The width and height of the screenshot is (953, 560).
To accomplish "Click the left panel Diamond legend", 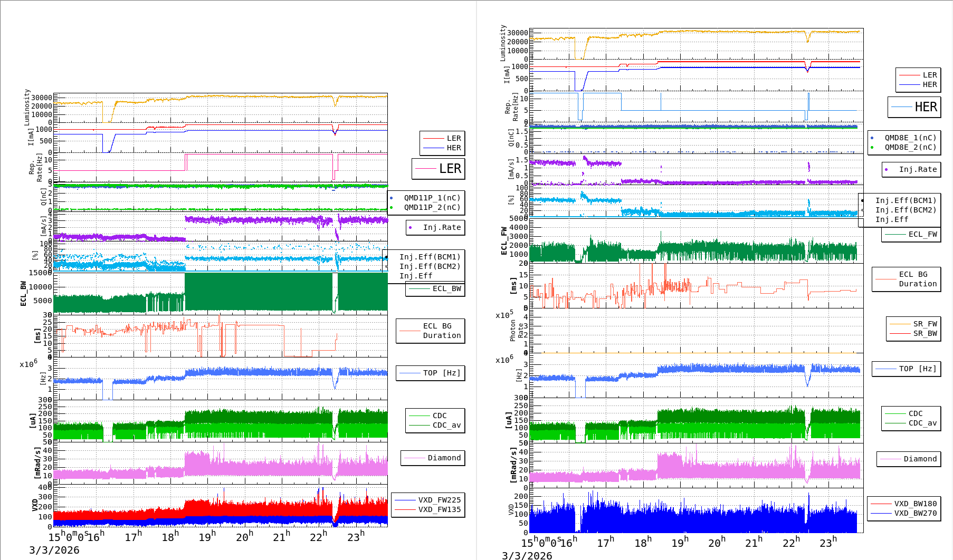I will [x=432, y=458].
